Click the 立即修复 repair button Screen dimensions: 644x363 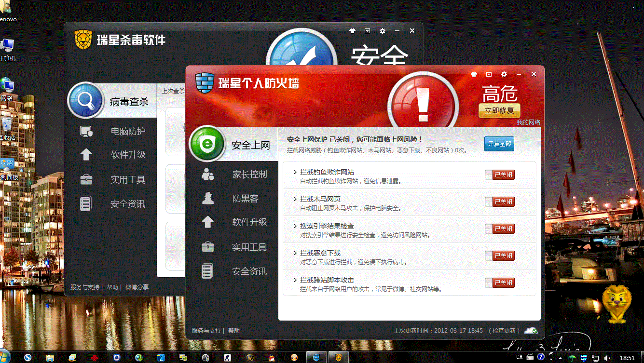[x=499, y=110]
